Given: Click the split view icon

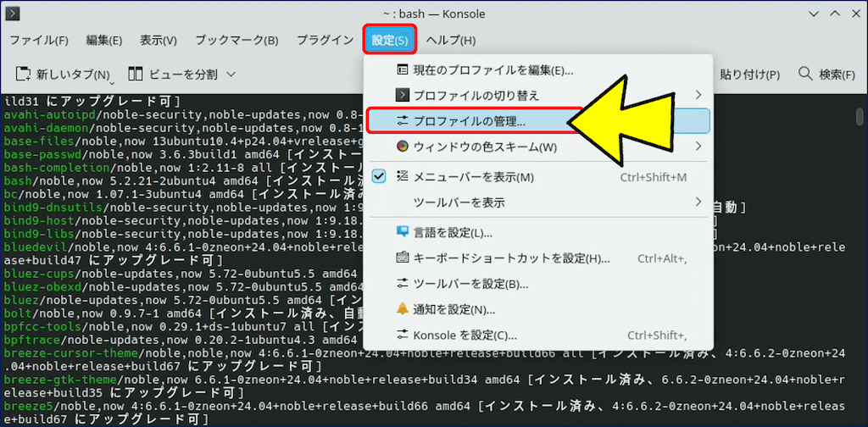Looking at the screenshot, I should point(136,75).
